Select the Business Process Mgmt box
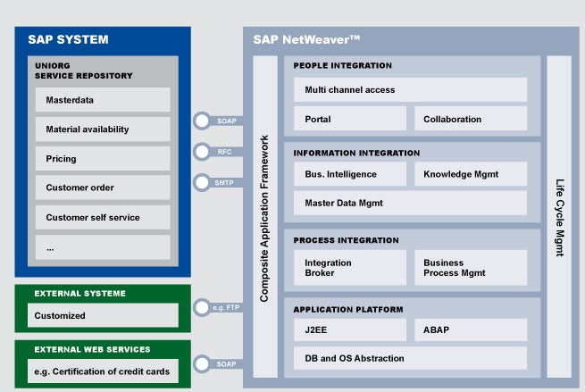The height and width of the screenshot is (392, 585). 471,267
